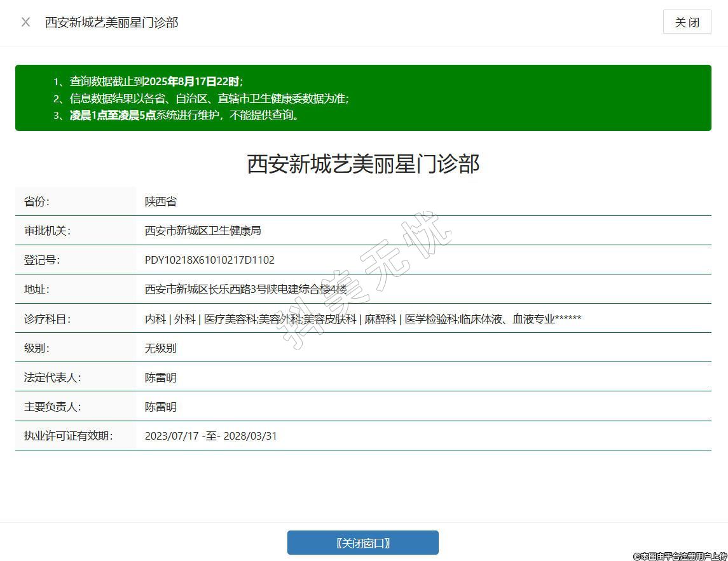Select the province value 陕西省

pos(160,201)
